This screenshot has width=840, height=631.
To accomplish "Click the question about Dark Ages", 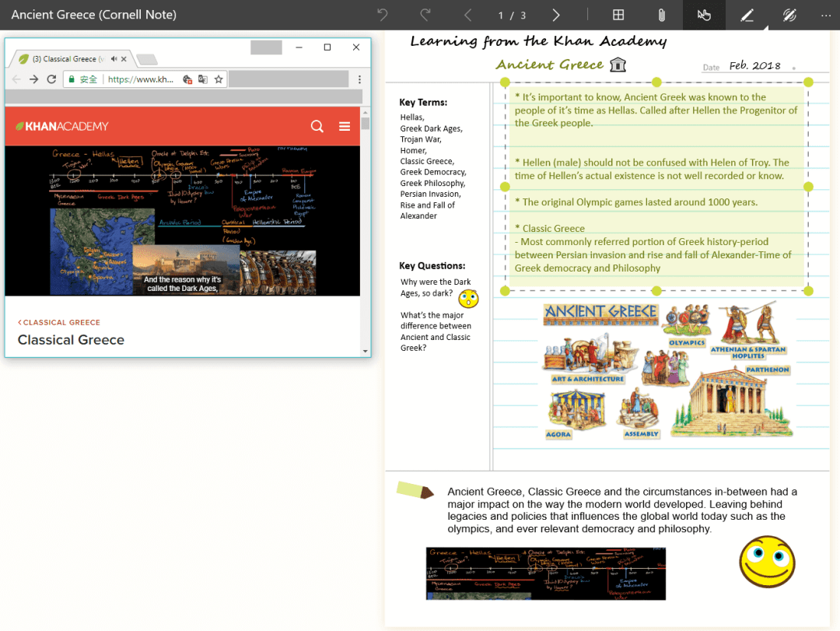I will point(436,287).
